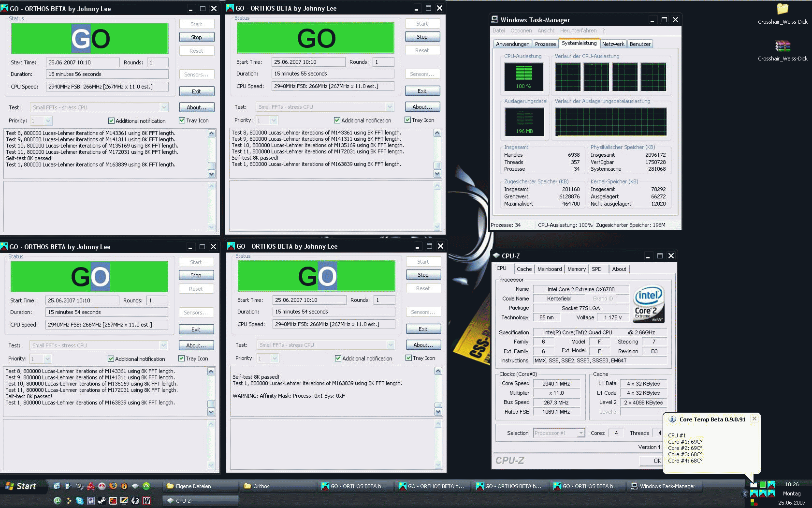Switch to the Orthos folder taskbar window
Viewport: 812px width, 508px height.
coord(277,486)
